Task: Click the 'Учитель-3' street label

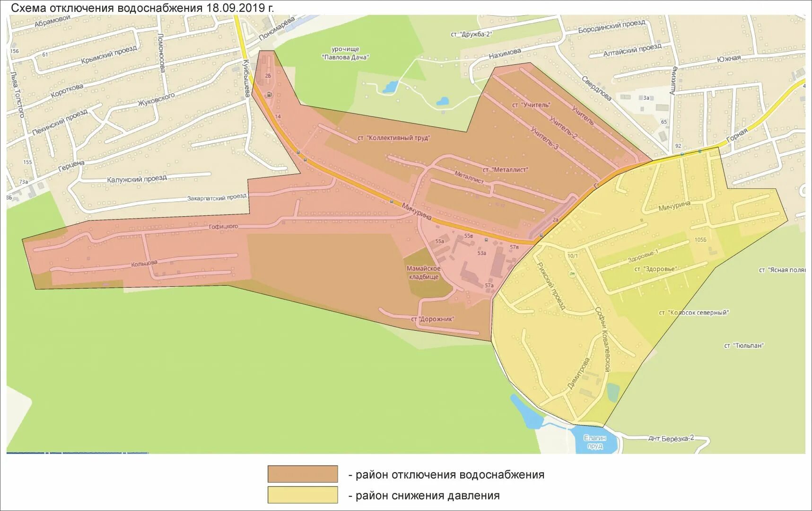Action: pyautogui.click(x=544, y=138)
